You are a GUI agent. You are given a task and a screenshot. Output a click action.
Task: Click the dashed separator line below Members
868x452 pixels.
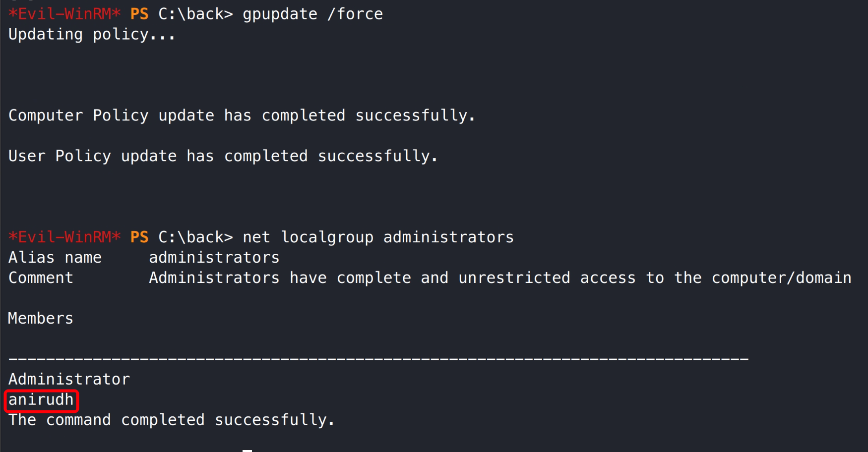378,359
